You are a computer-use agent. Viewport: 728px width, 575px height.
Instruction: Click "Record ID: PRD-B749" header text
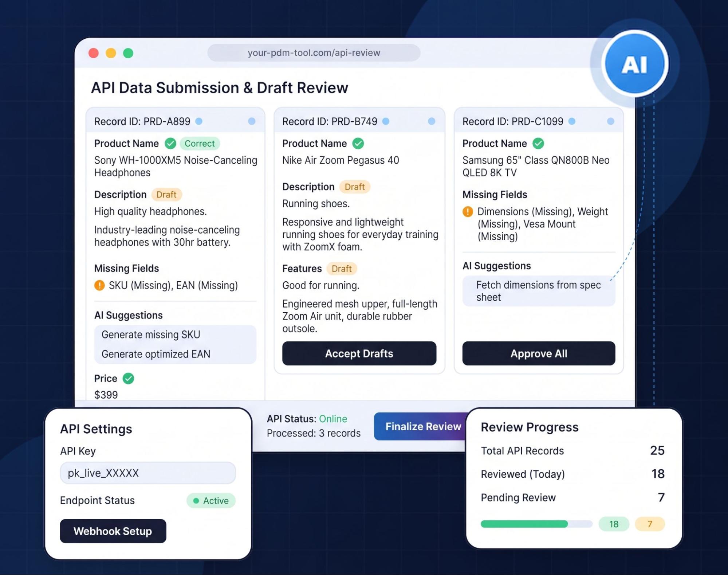(x=330, y=121)
